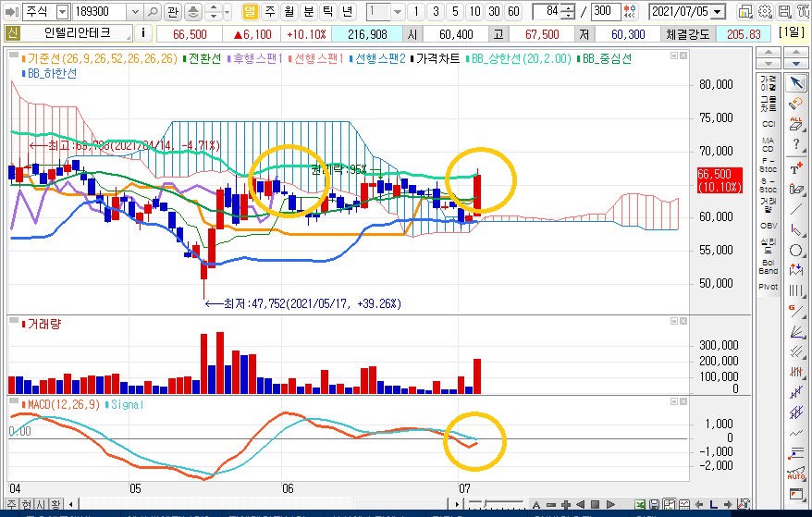This screenshot has height=517, width=812.
Task: Click the 황 tab at bottom left
Action: 55,504
